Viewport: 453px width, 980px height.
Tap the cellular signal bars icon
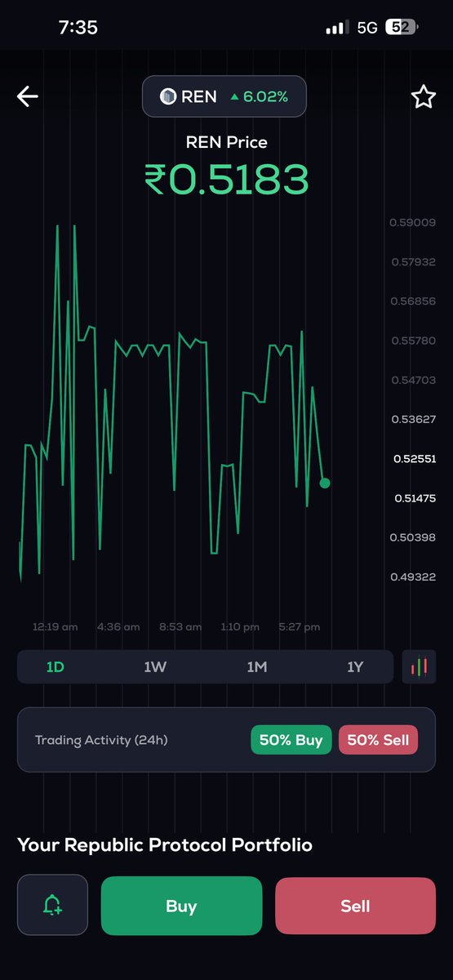[336, 28]
